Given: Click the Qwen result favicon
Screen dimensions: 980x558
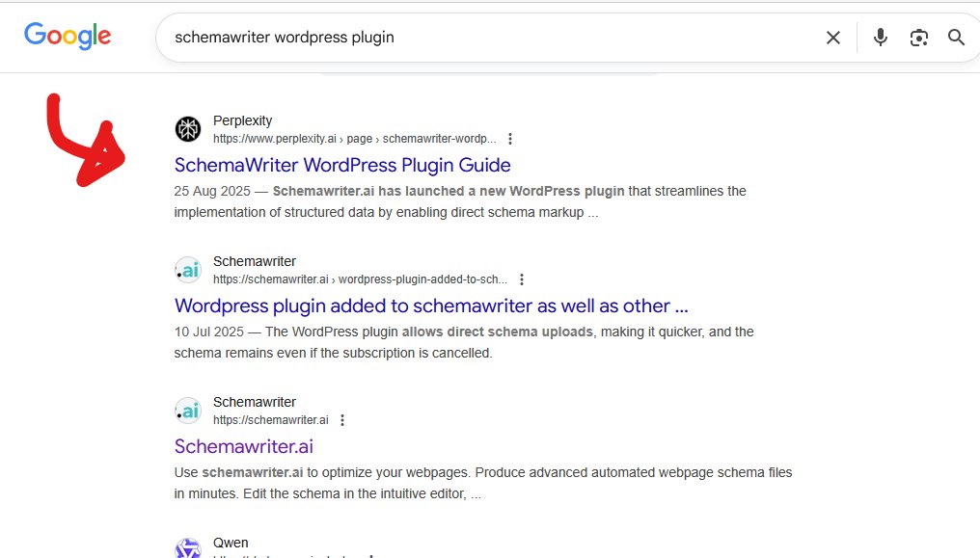Looking at the screenshot, I should pos(187,548).
